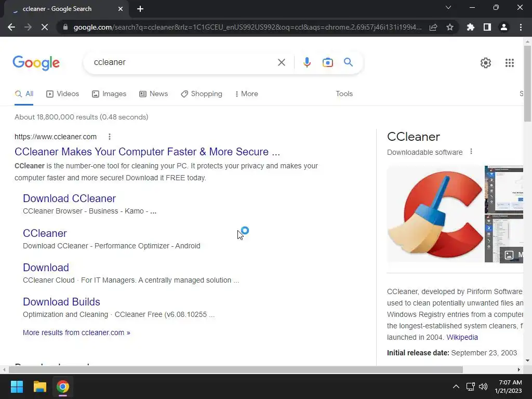532x399 pixels.
Task: Switch to the News tab
Action: coord(154,94)
